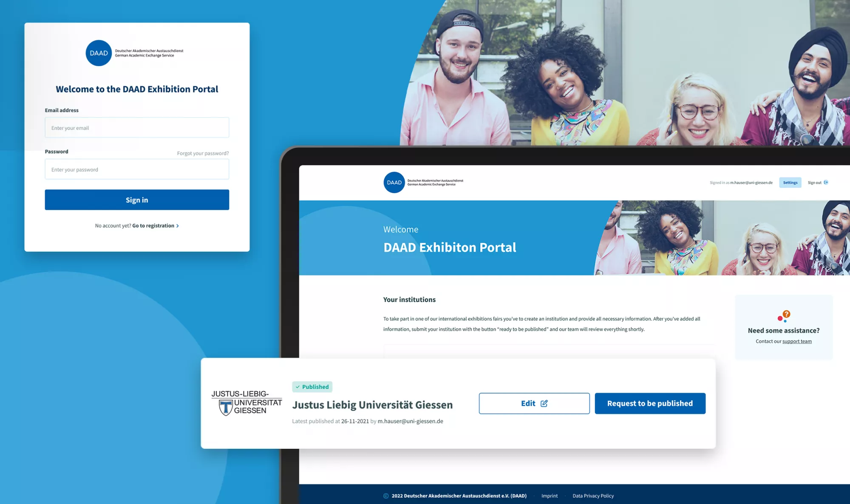Screen dimensions: 850x504
Task: Click the email address input field
Action: [x=137, y=128]
